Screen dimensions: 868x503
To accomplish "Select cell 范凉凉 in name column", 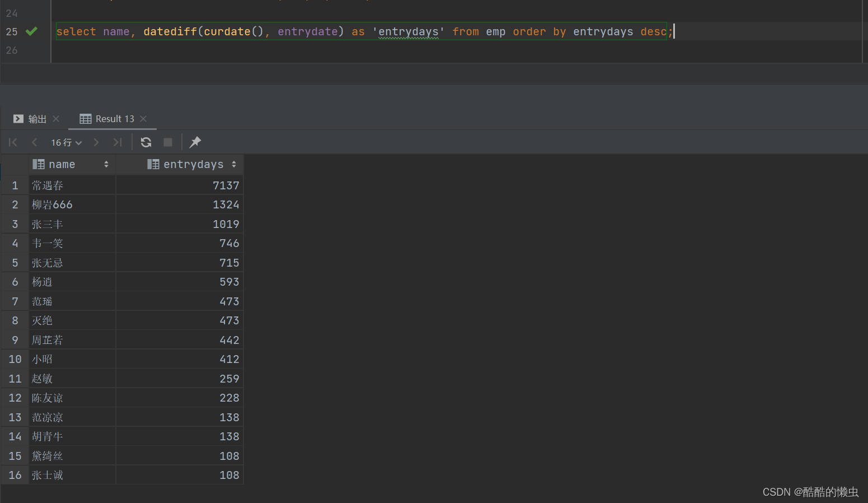I will point(72,417).
